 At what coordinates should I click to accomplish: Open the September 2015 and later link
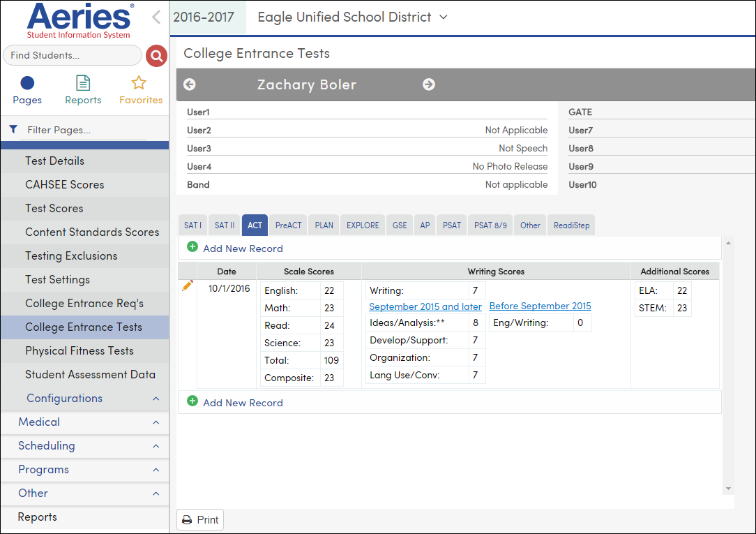tap(425, 306)
